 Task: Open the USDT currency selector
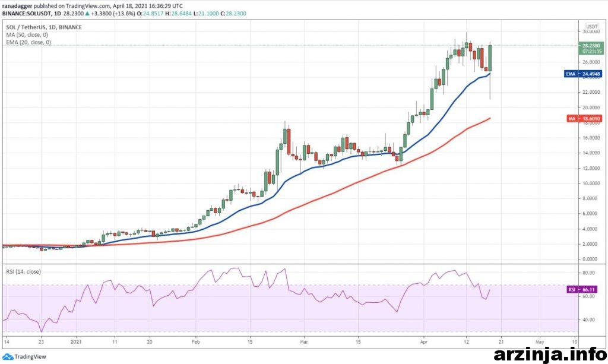pos(591,27)
